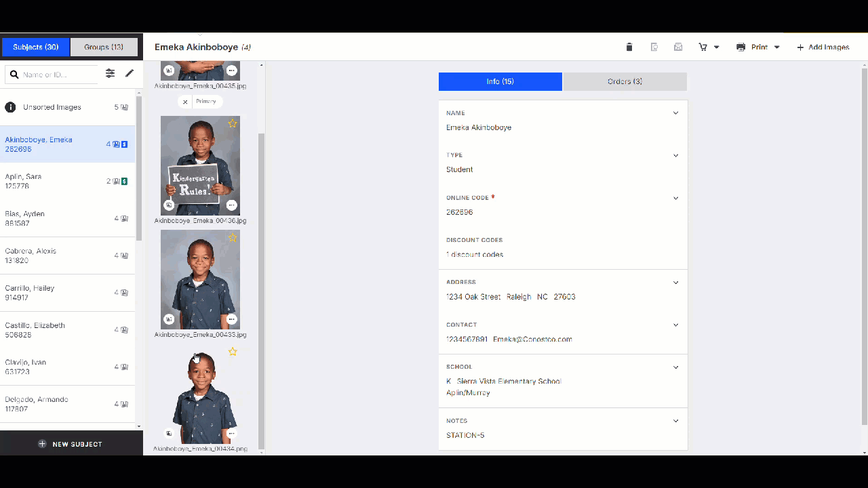The height and width of the screenshot is (488, 868).
Task: Switch to the Subjects (30) tab
Action: [36, 47]
